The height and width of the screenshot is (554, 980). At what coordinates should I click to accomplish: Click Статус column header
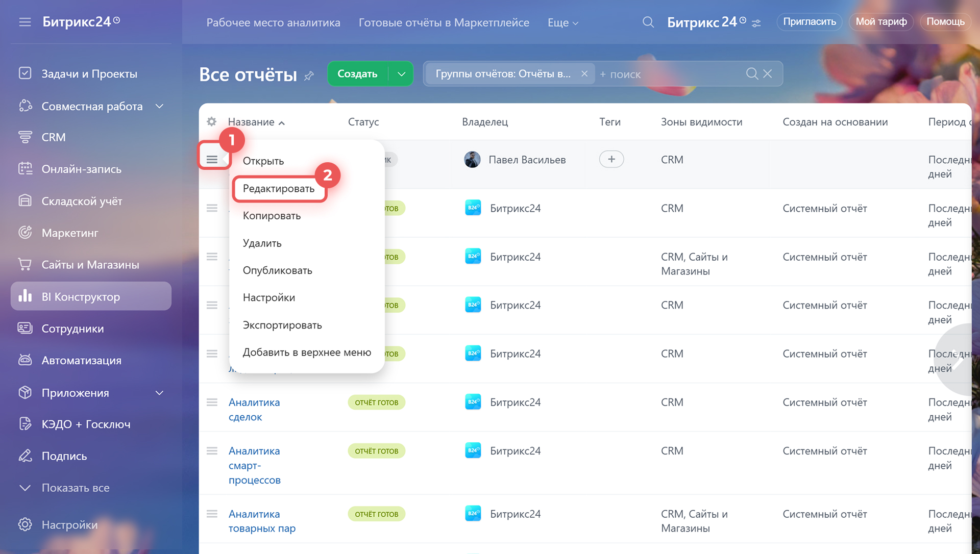[x=363, y=122]
